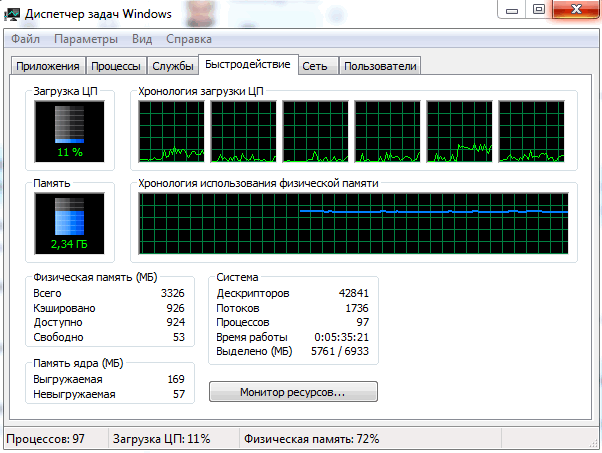Click the Свободно value 53

coord(179,337)
